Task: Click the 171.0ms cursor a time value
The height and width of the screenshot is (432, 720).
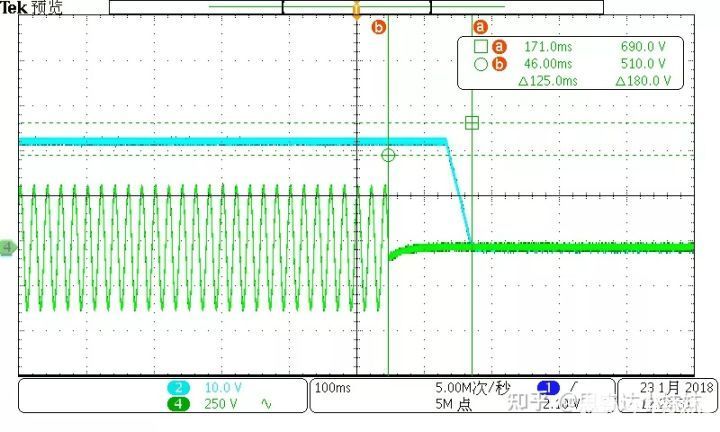Action: pos(548,46)
